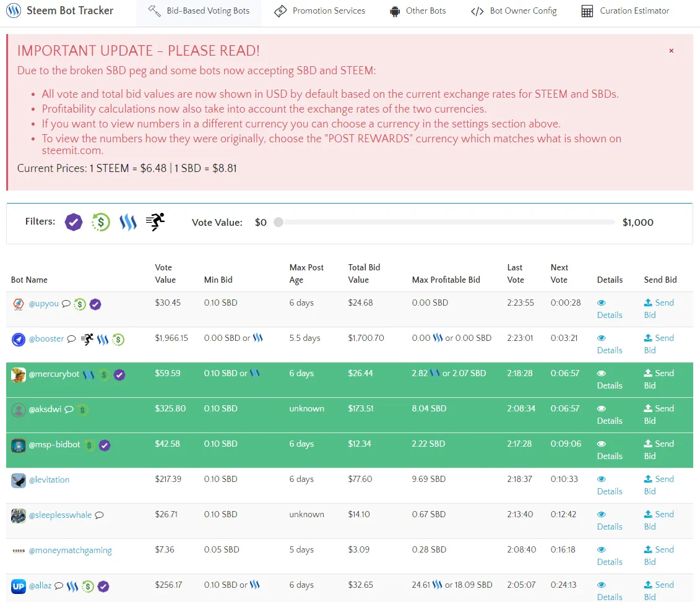Send a bid to @aksdwi
The height and width of the screenshot is (602, 700).
click(x=659, y=415)
